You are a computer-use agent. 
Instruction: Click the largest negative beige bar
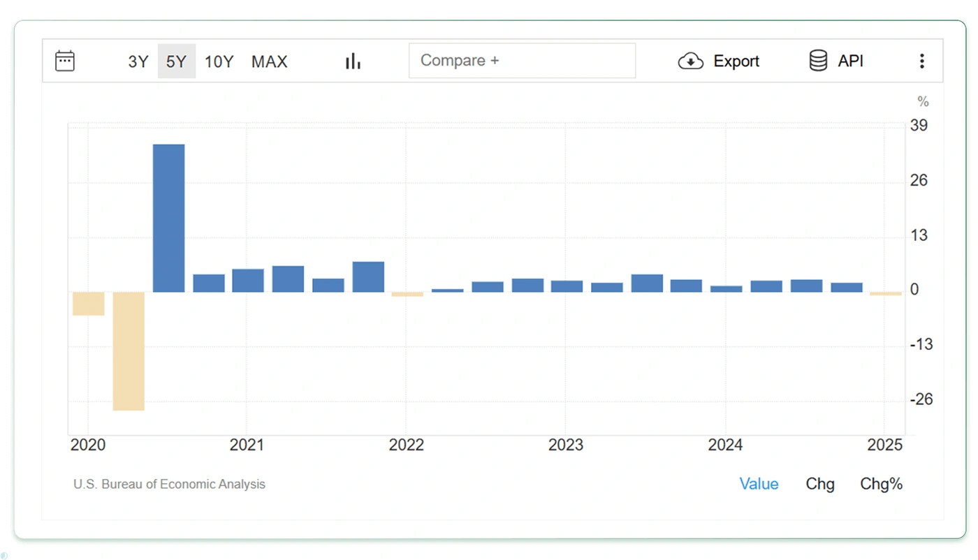coord(129,351)
